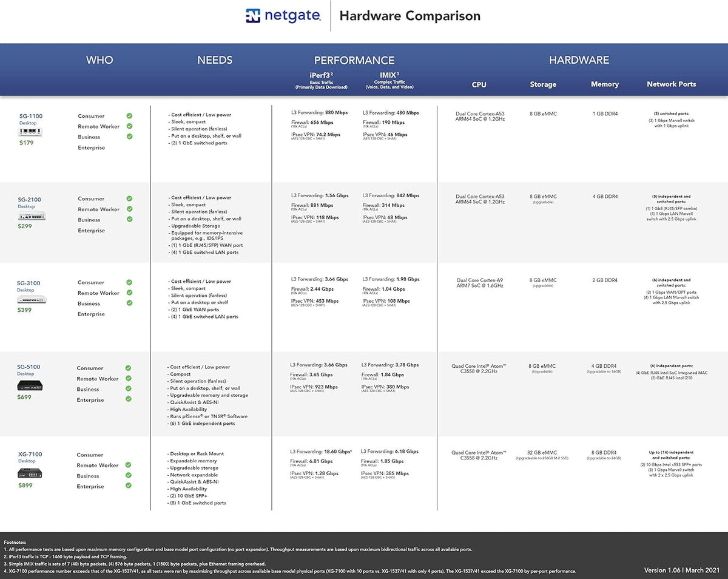
Task: Click the XG-7100 Business green checkmark
Action: pyautogui.click(x=128, y=475)
